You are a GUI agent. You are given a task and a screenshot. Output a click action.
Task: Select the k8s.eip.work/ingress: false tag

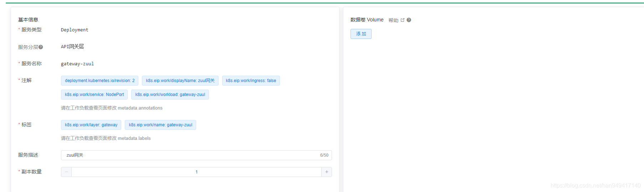pos(251,81)
